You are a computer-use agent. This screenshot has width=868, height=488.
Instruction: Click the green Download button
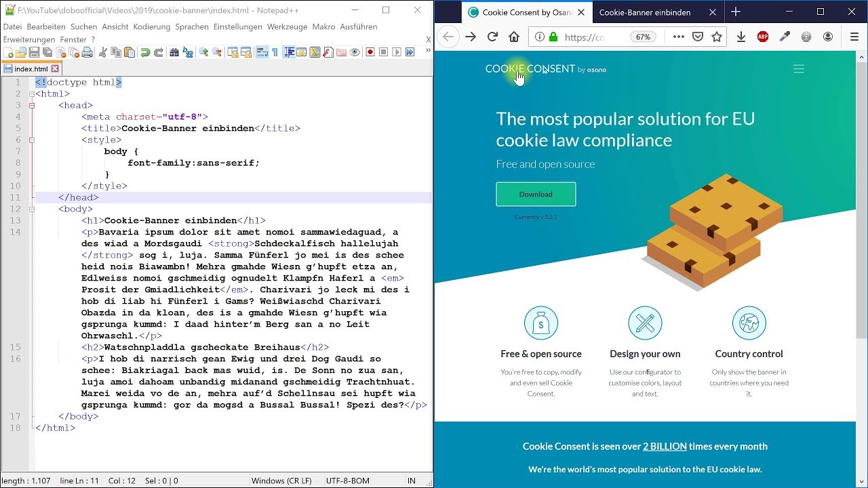click(x=536, y=195)
